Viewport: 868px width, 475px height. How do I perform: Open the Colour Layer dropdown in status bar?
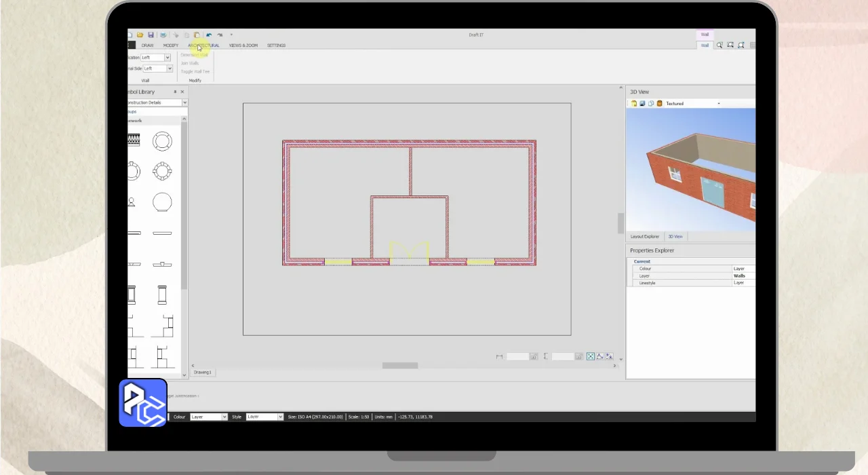(x=224, y=417)
